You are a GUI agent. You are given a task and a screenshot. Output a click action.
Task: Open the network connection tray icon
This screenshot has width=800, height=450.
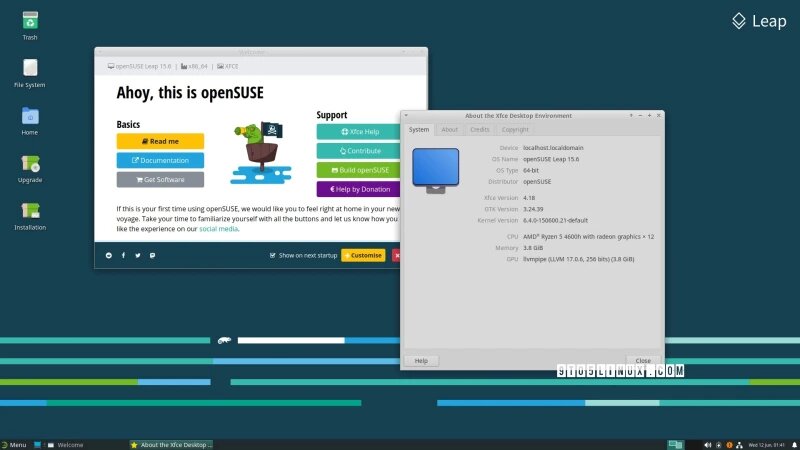739,445
